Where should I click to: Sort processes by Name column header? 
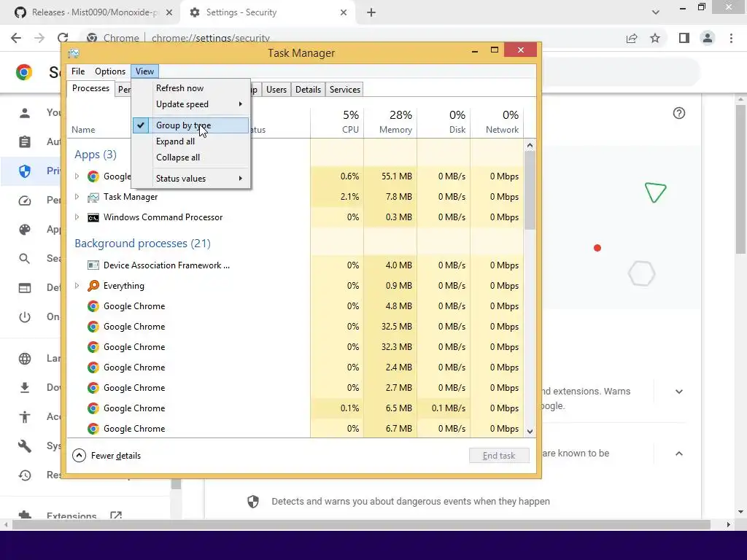tap(83, 130)
